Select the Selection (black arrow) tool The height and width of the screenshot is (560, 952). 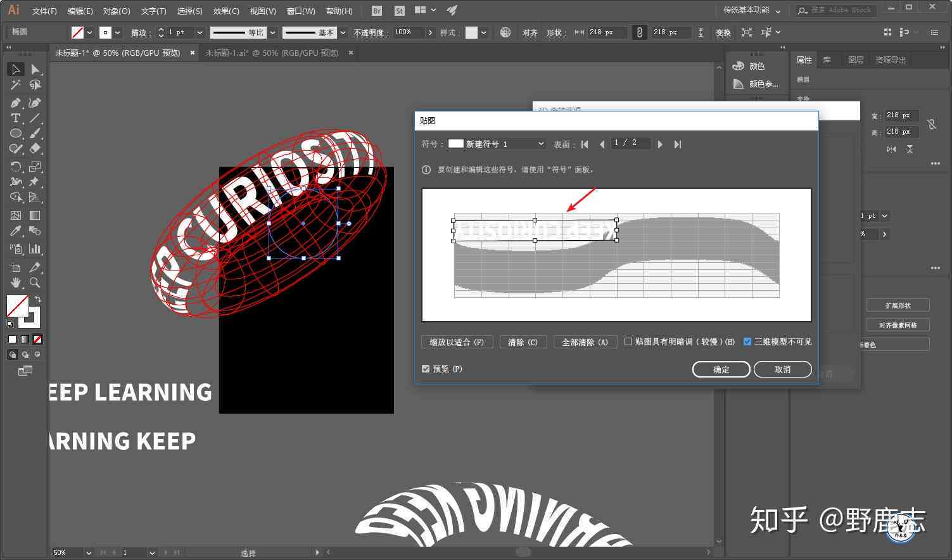tap(16, 69)
